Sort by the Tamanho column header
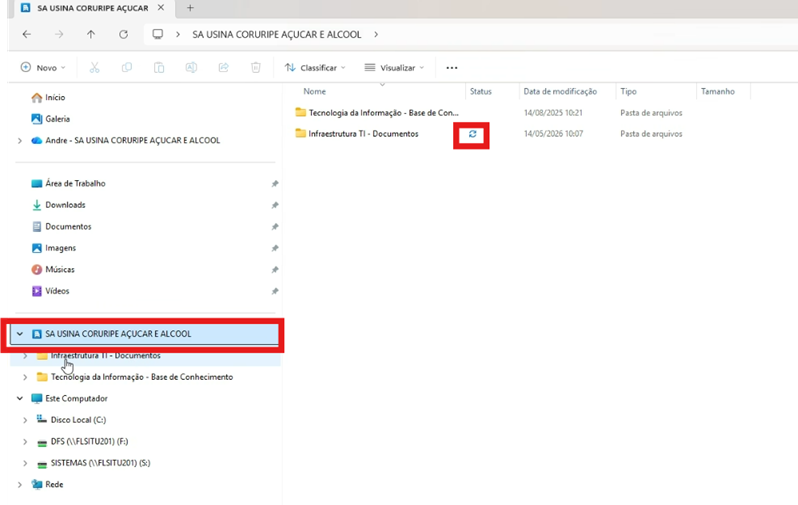The height and width of the screenshot is (505, 798). coord(718,92)
